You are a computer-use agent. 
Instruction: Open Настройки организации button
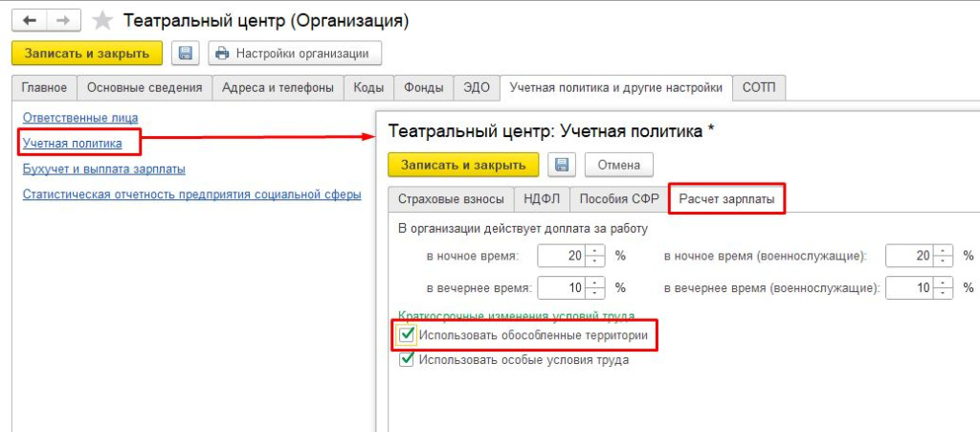[x=295, y=53]
